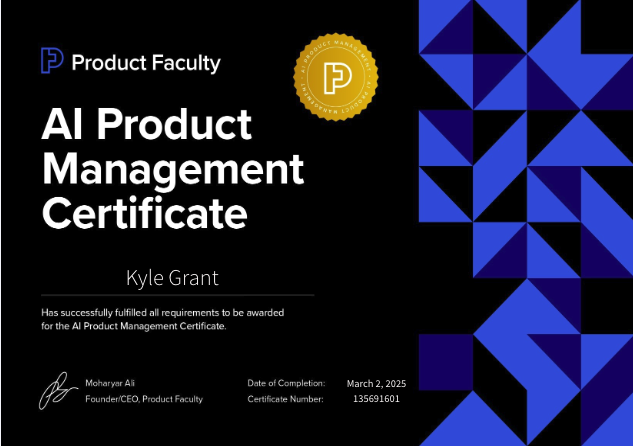Click the "Date of Completion:" label
This screenshot has width=633, height=446.
[x=286, y=383]
